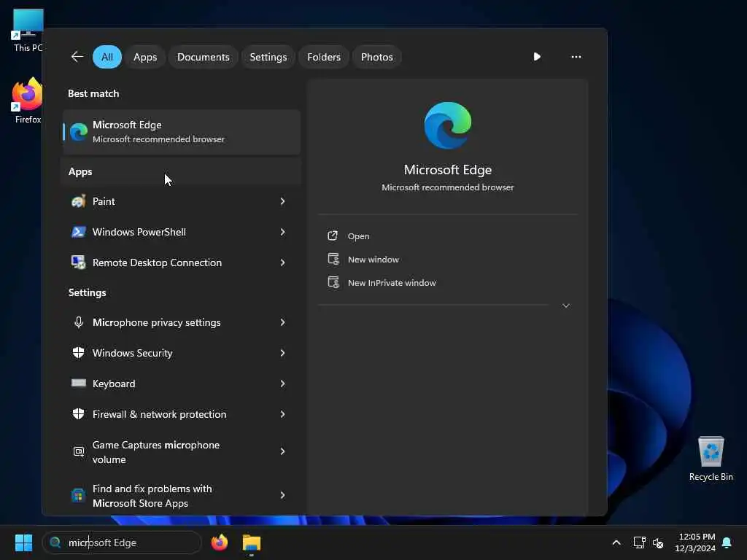Expand Remote Desktop Connection chevron
Screen dimensions: 747x560
282,262
